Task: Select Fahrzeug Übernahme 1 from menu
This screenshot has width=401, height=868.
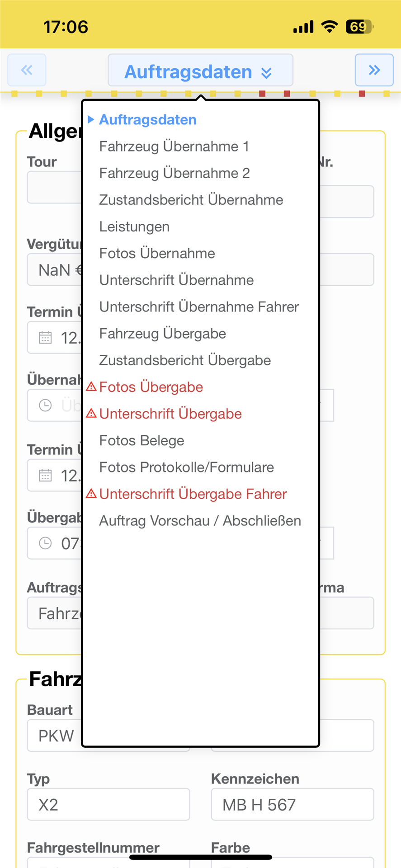Action: 174,146
